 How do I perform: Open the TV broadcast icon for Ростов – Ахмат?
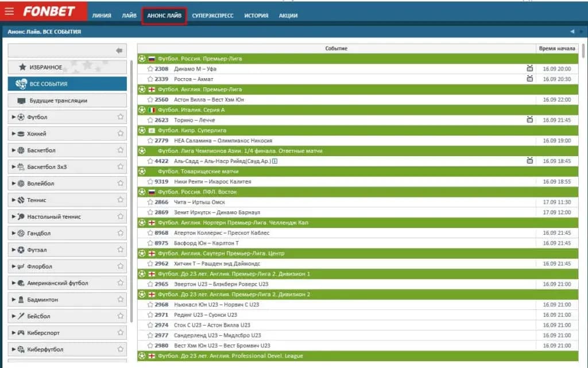pyautogui.click(x=529, y=78)
